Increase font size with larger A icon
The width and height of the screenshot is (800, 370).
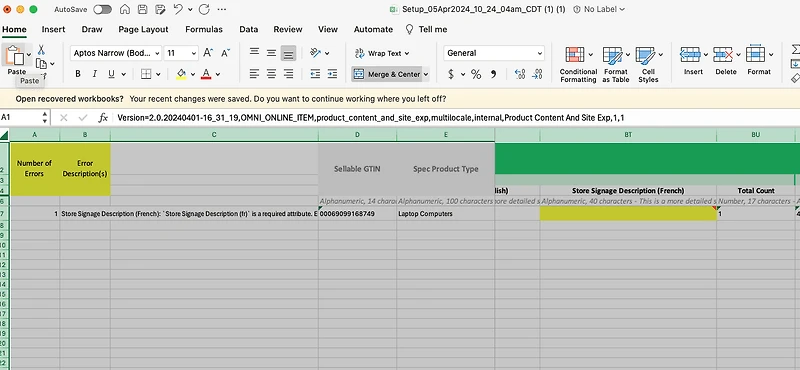click(x=208, y=53)
